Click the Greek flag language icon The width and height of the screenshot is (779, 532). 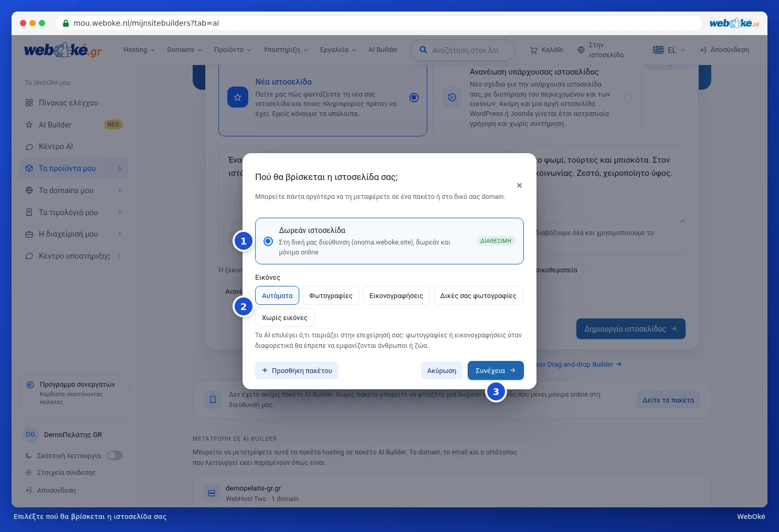(x=658, y=50)
